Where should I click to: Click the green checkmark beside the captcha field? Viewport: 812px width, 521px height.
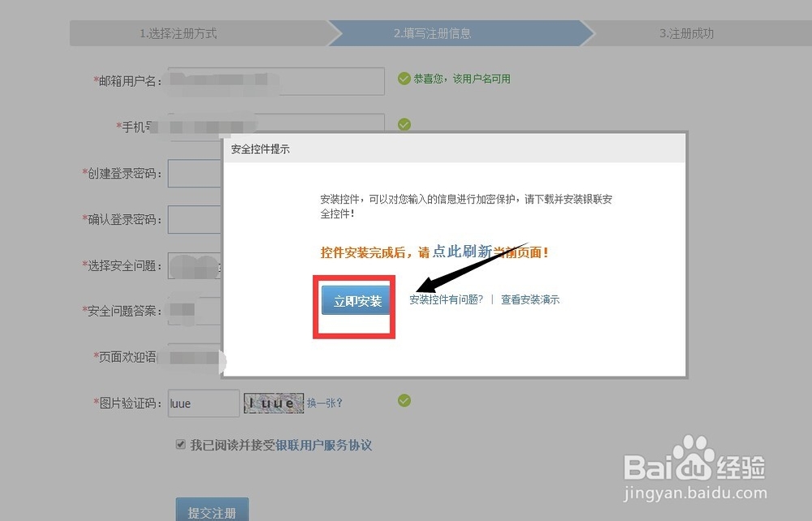click(404, 400)
